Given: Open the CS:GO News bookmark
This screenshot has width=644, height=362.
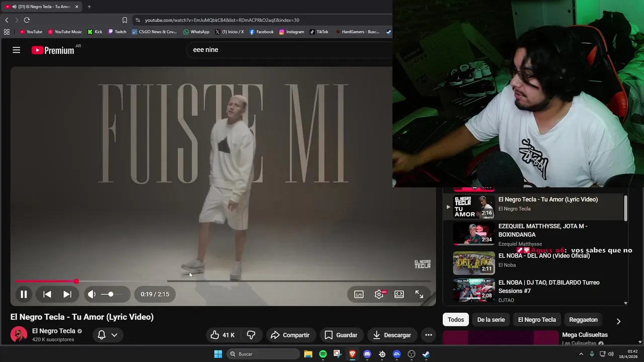Looking at the screenshot, I should pyautogui.click(x=154, y=32).
